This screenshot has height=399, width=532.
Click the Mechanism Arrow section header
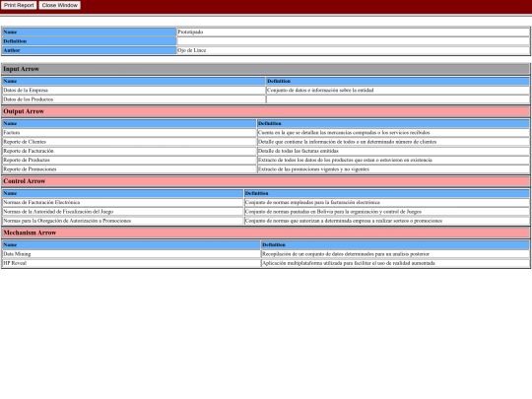click(266, 233)
